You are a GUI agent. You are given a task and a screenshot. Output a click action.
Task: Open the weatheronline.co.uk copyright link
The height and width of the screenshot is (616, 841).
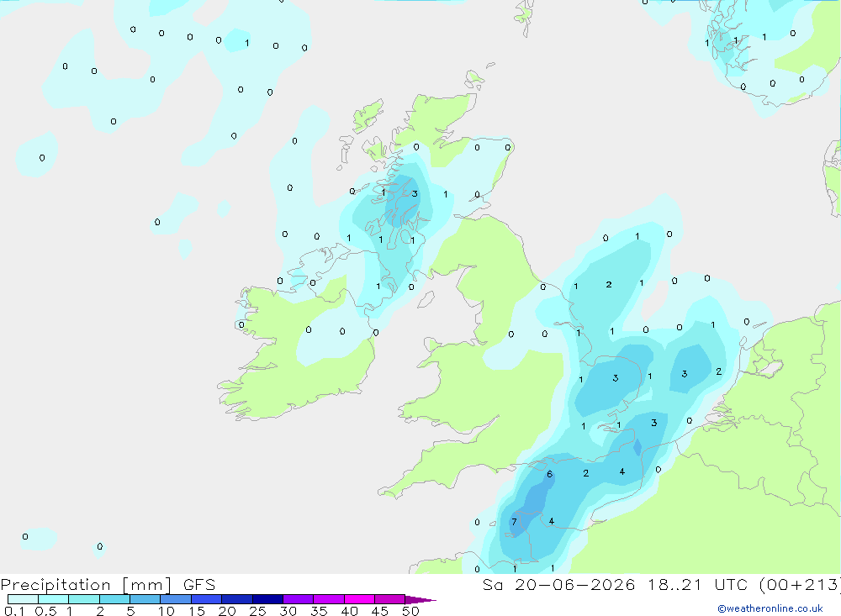(x=770, y=608)
